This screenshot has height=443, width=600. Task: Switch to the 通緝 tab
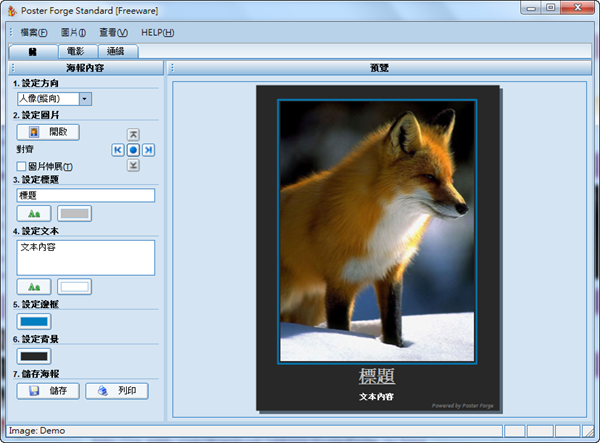click(x=116, y=50)
